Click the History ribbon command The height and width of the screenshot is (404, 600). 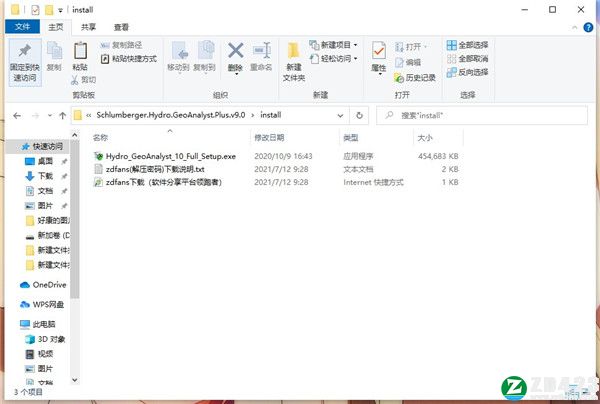(x=415, y=78)
